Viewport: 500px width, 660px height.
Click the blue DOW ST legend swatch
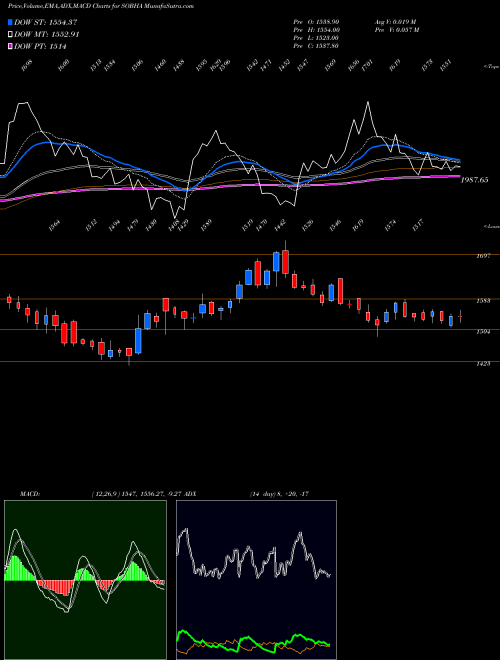click(x=11, y=22)
